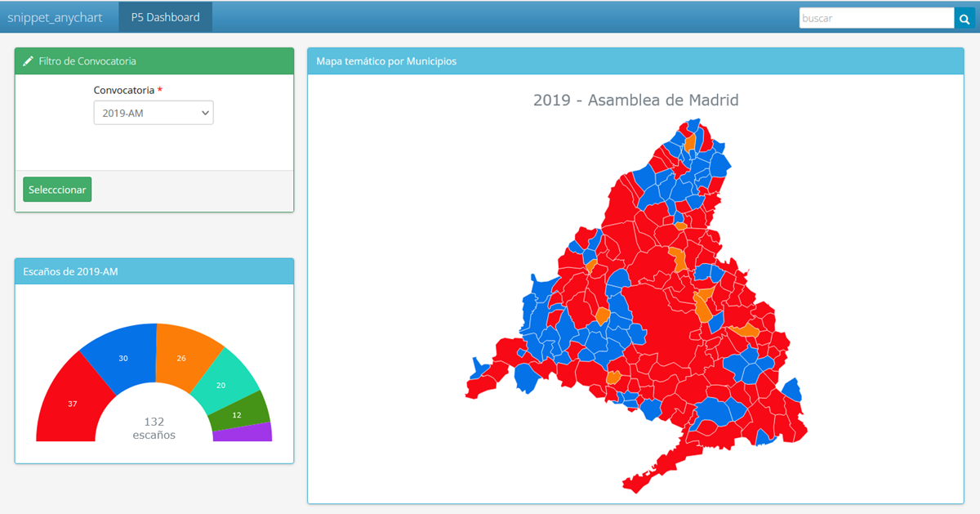This screenshot has height=514, width=980.
Task: Select the purple seat segment
Action: [x=243, y=432]
